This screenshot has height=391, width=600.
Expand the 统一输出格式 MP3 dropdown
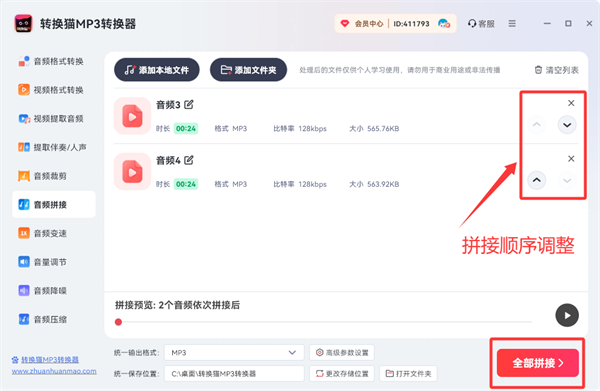(234, 352)
